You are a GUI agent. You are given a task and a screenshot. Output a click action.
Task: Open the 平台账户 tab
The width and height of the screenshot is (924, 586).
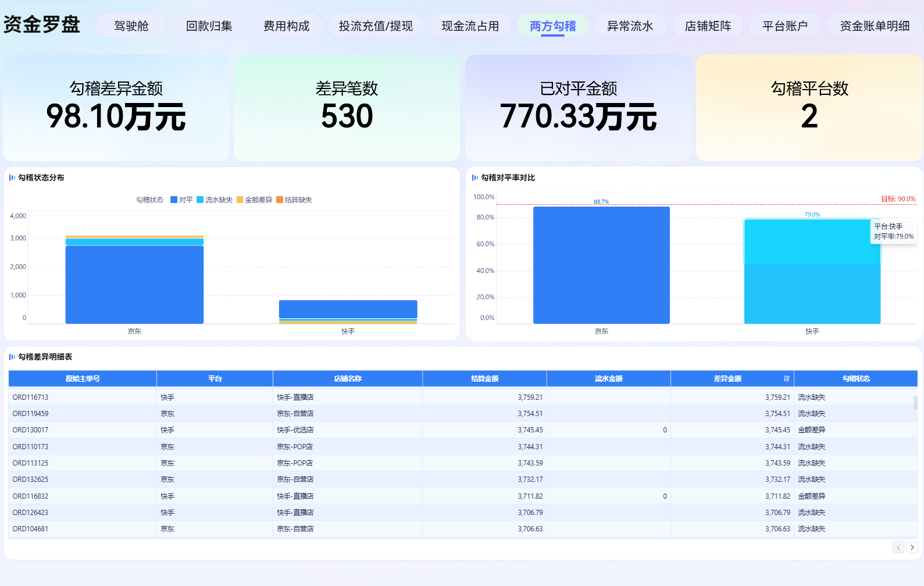click(785, 26)
